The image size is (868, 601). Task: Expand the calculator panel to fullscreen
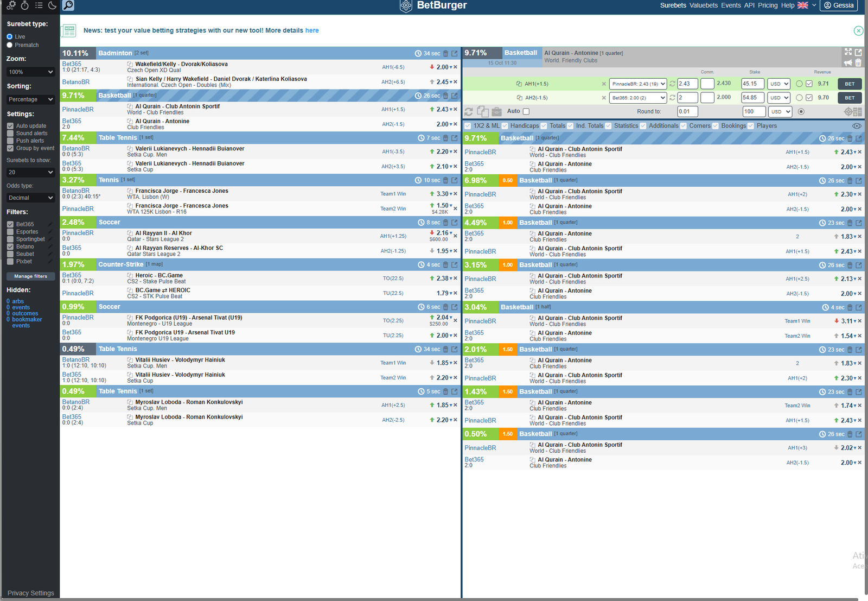[848, 52]
